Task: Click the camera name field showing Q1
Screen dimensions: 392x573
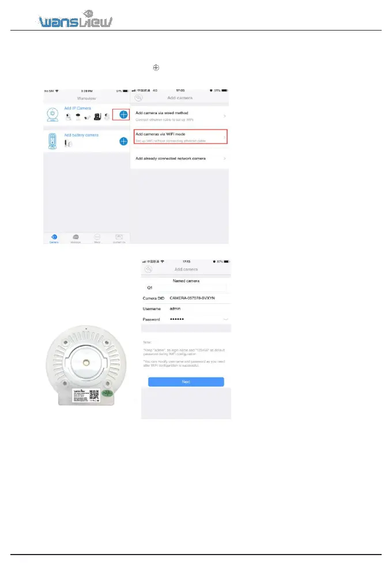Action: pyautogui.click(x=186, y=288)
